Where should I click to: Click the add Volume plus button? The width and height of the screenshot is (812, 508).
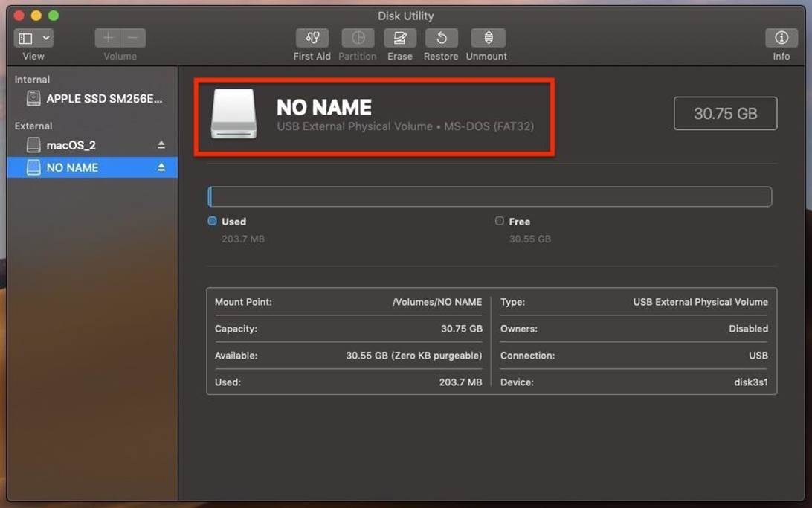[x=108, y=38]
